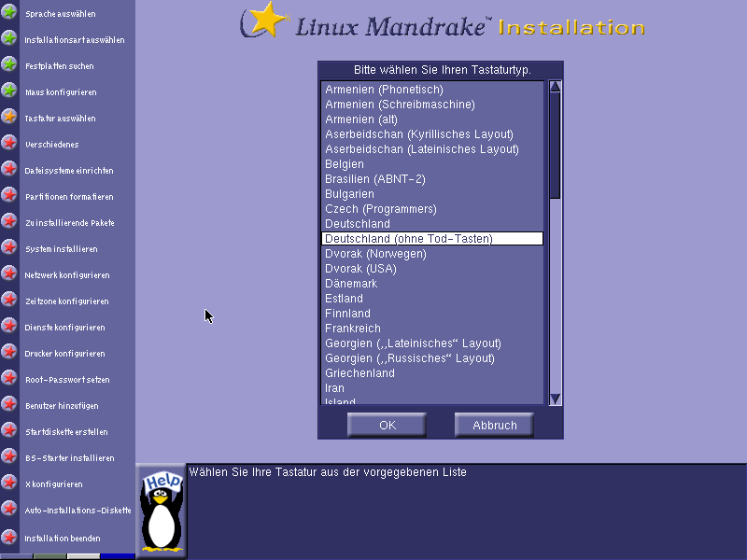Select Georgien Lateinisches Layout
The width and height of the screenshot is (747, 560).
432,343
